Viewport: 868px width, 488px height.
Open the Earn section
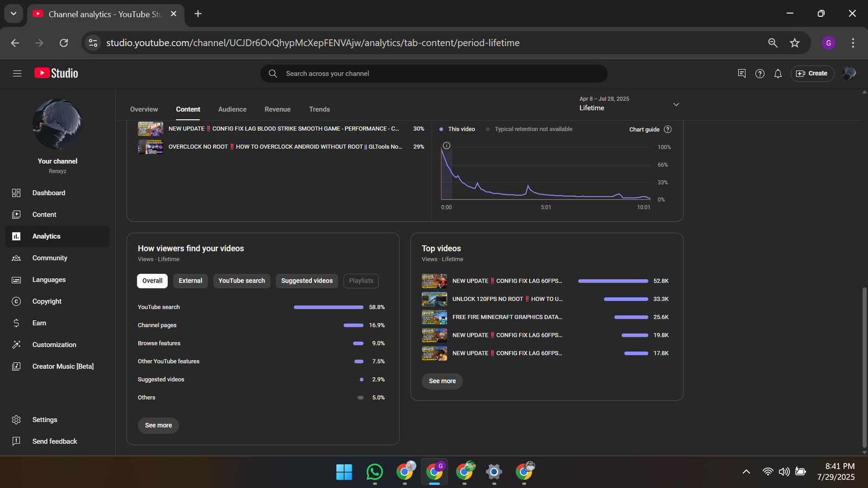point(58,323)
